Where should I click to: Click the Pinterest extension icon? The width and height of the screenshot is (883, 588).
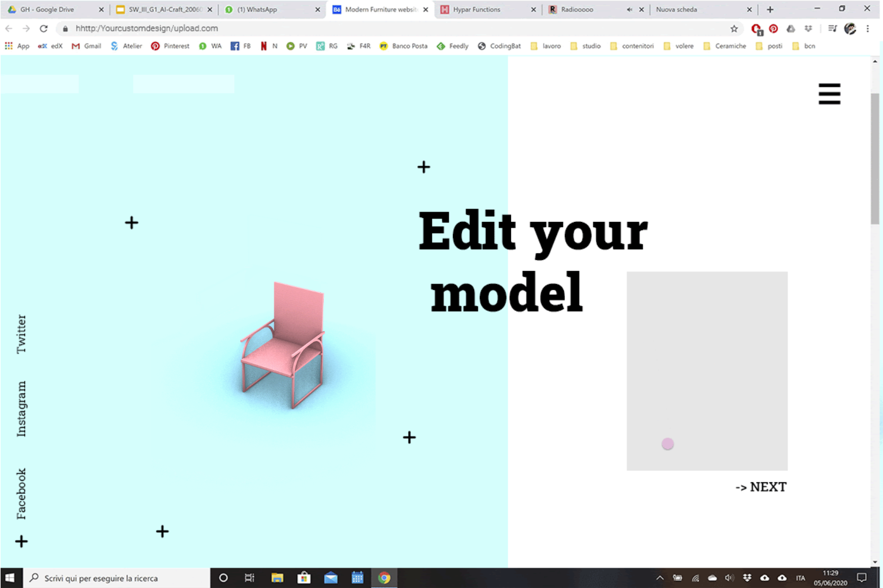click(x=773, y=28)
